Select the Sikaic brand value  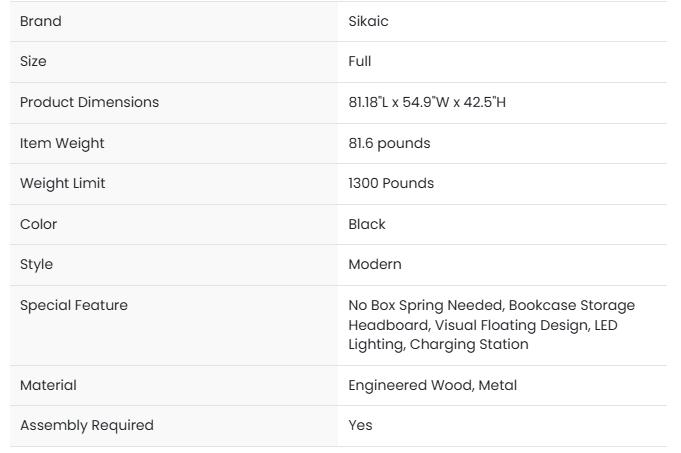pos(368,21)
